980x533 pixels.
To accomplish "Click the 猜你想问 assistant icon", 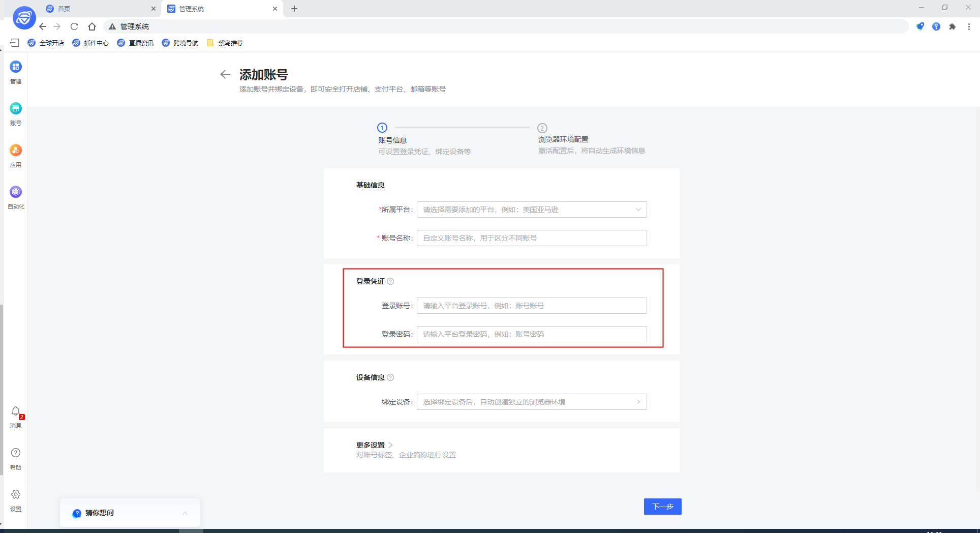I will coord(77,513).
